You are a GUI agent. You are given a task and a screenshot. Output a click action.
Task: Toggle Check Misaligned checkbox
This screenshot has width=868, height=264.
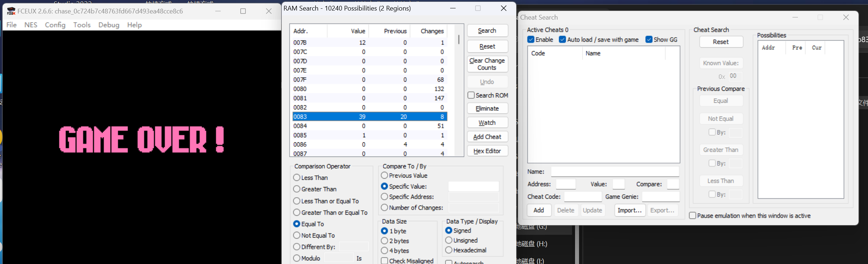pos(407,261)
